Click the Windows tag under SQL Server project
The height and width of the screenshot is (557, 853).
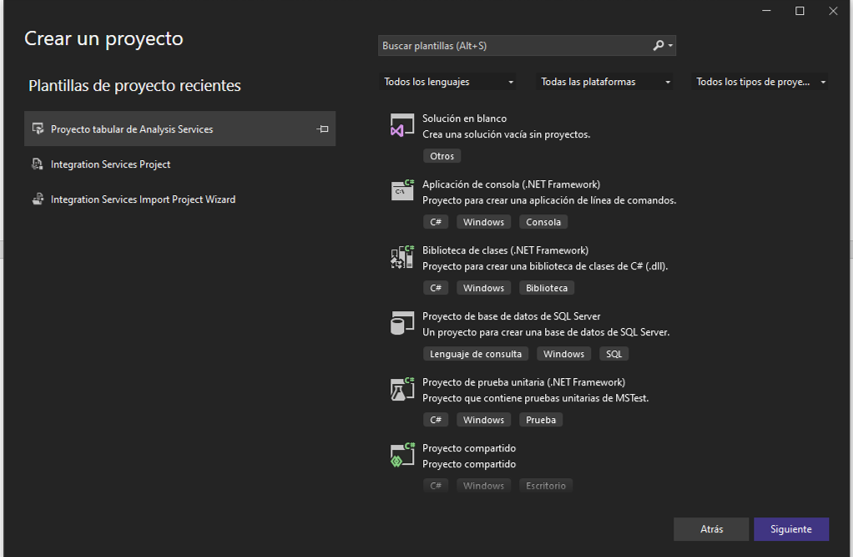[x=564, y=354]
